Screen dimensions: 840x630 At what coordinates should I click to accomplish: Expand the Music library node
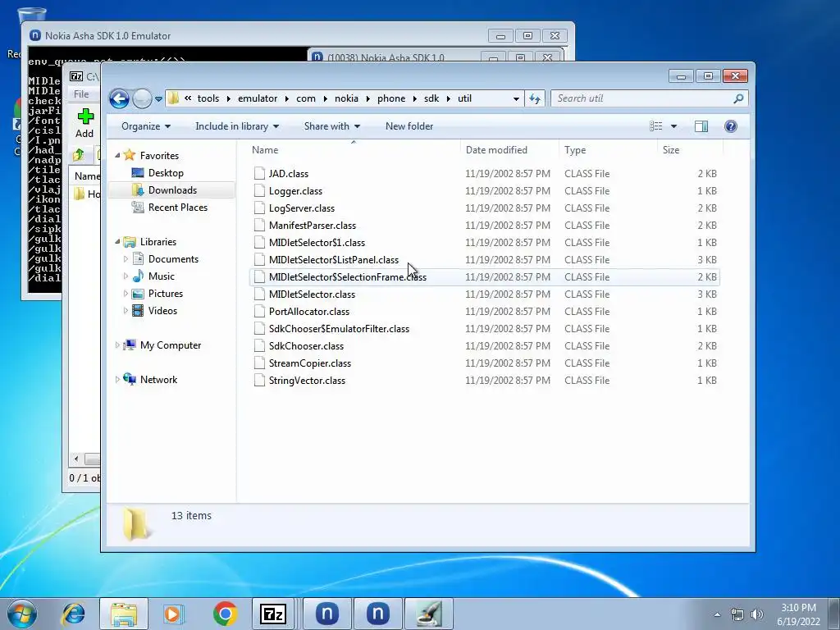tap(126, 276)
